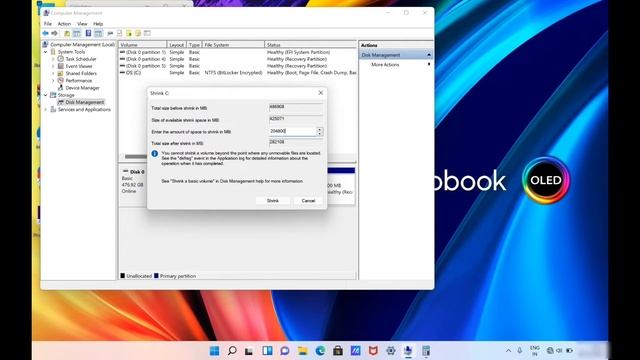Open the red McAfee shield taskbar icon
Screen dimensions: 640x360
(x=373, y=351)
